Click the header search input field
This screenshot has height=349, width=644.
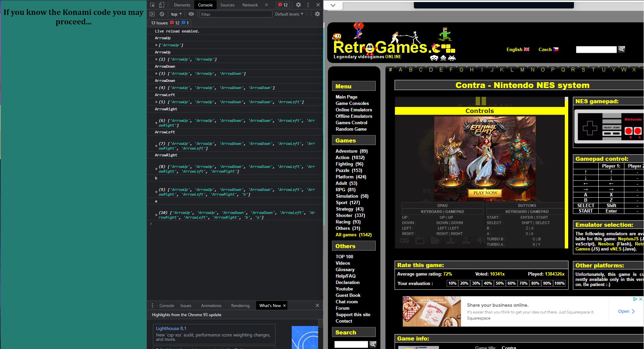[596, 49]
